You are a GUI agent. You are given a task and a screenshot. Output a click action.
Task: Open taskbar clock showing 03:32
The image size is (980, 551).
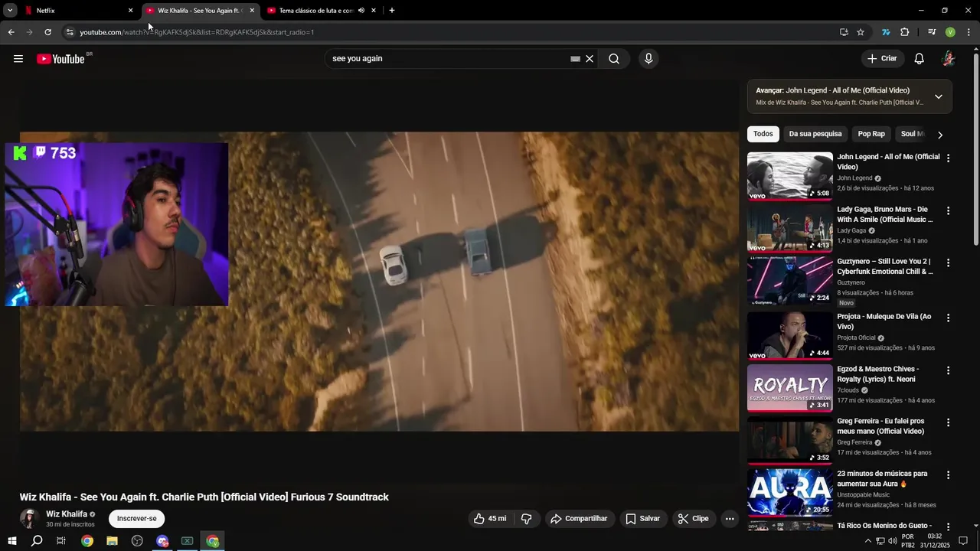coord(935,541)
